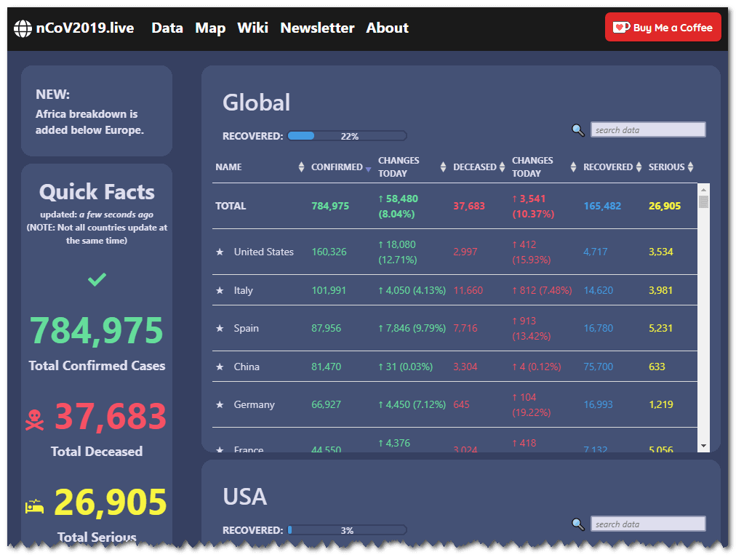Click the skull icon beside Total Deceased
The width and height of the screenshot is (736, 560).
click(x=35, y=419)
